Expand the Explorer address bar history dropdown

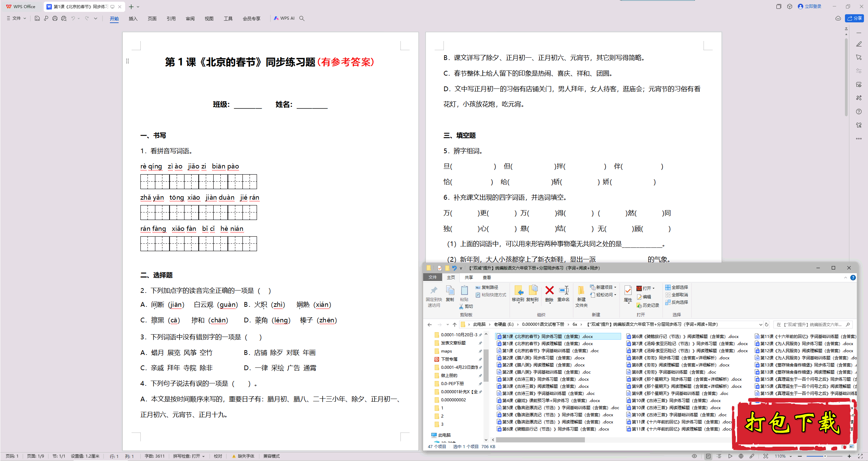[x=761, y=324]
